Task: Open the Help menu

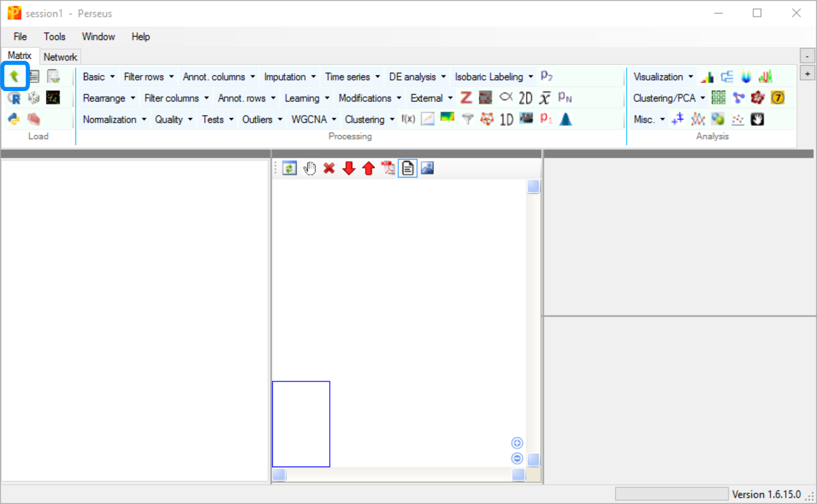Action: [141, 37]
